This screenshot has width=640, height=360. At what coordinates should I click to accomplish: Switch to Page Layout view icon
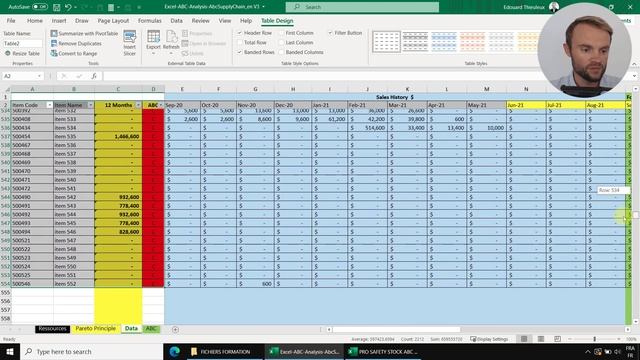(541, 339)
